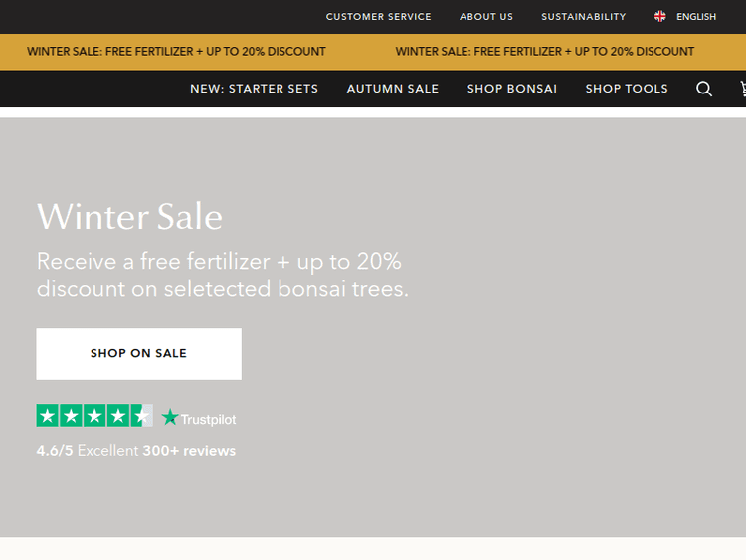Open the English language selector
746x560 pixels.
tap(696, 17)
